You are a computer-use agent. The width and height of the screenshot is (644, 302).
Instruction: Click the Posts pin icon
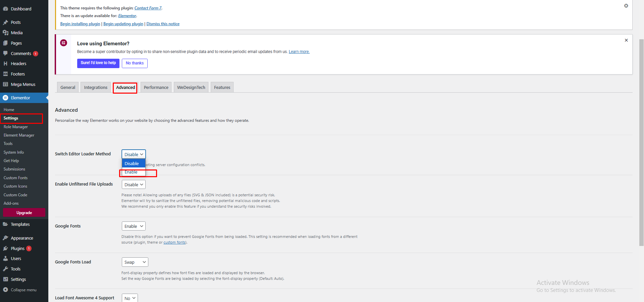5,22
